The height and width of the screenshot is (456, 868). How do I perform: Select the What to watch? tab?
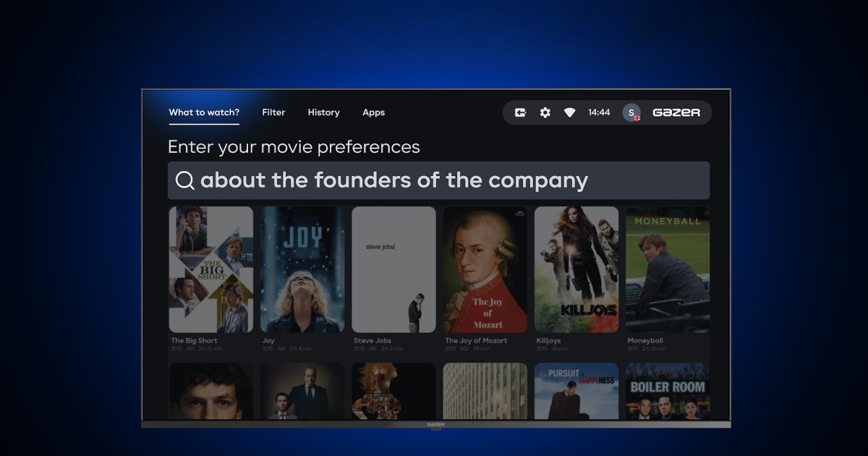(x=204, y=113)
